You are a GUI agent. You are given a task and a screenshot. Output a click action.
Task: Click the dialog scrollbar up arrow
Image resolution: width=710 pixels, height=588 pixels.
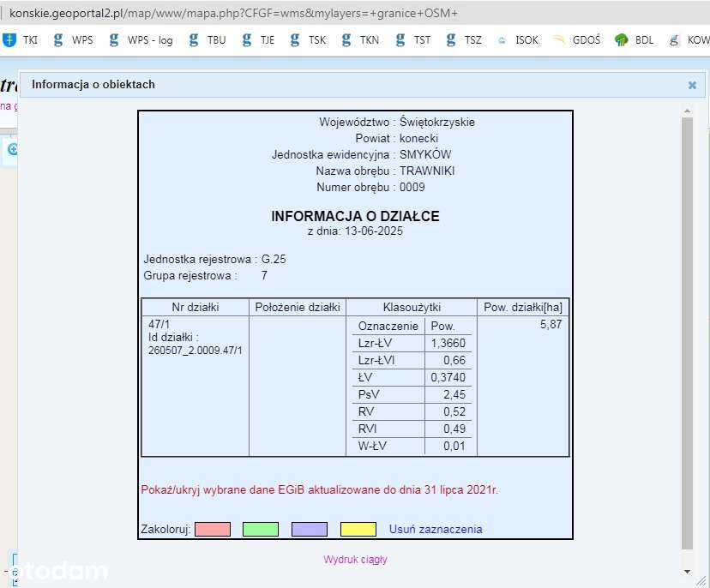pyautogui.click(x=687, y=111)
